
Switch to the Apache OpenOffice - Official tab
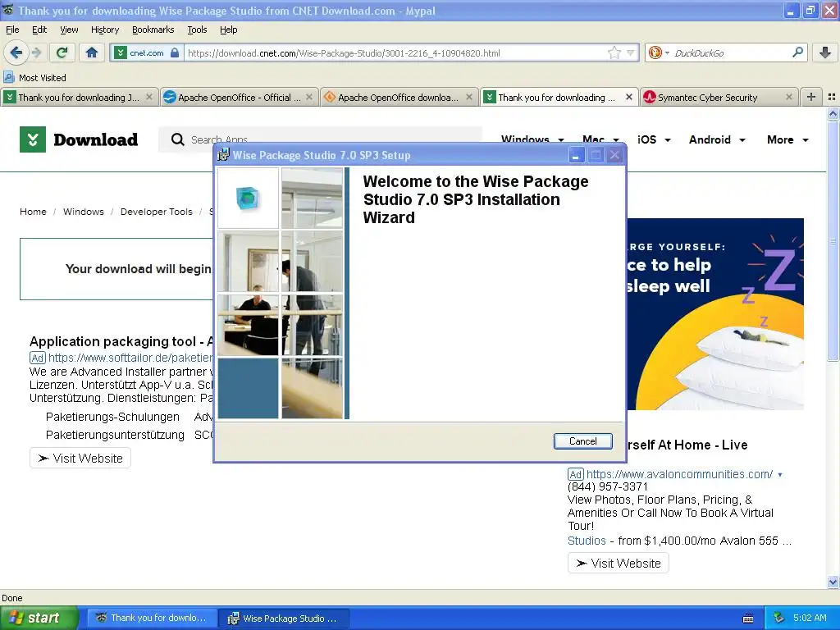(239, 97)
